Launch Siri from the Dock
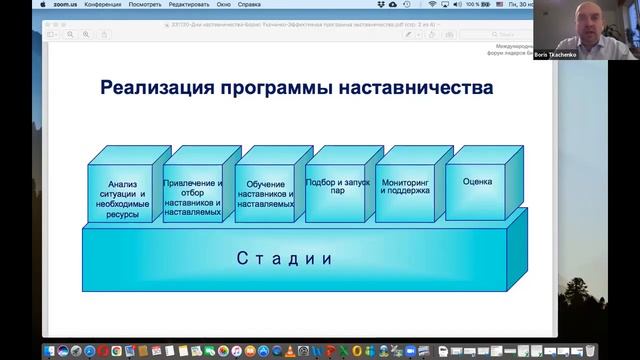This screenshot has height=360, width=640. pos(62,351)
